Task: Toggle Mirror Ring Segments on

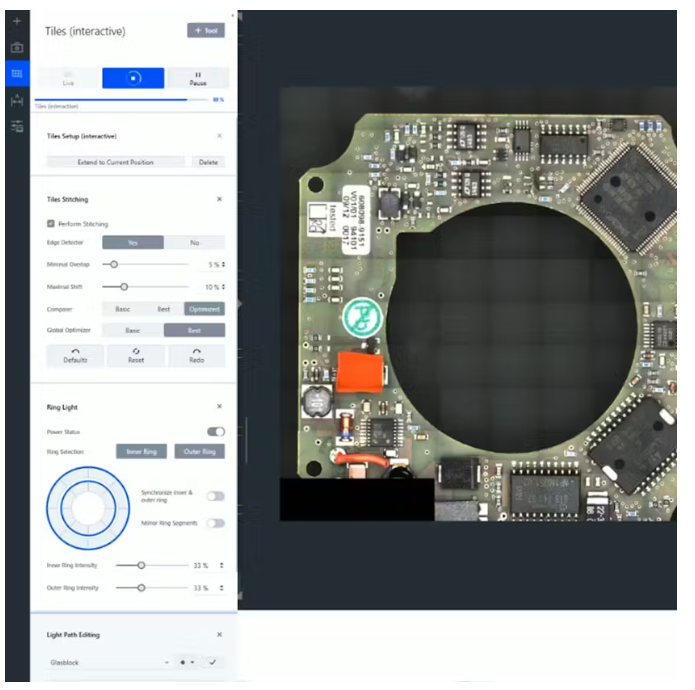Action: click(215, 523)
